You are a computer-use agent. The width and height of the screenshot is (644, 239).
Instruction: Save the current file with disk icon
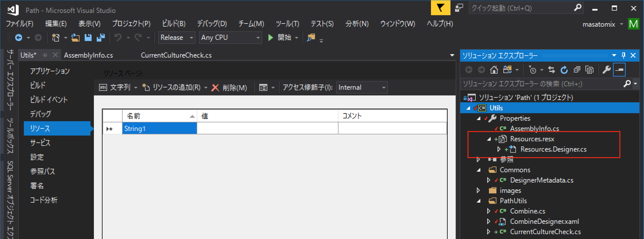[88, 38]
